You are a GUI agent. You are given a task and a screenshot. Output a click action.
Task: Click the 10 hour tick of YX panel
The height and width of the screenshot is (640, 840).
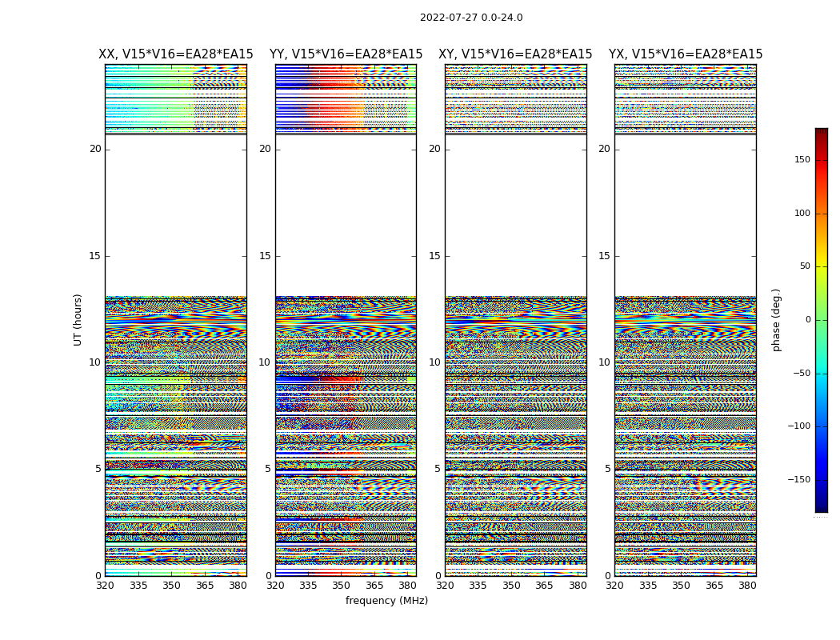[605, 362]
